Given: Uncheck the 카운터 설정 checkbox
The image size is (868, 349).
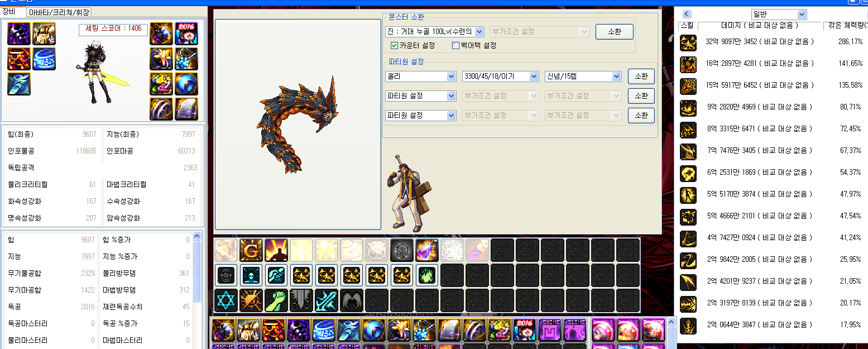Looking at the screenshot, I should [x=395, y=45].
